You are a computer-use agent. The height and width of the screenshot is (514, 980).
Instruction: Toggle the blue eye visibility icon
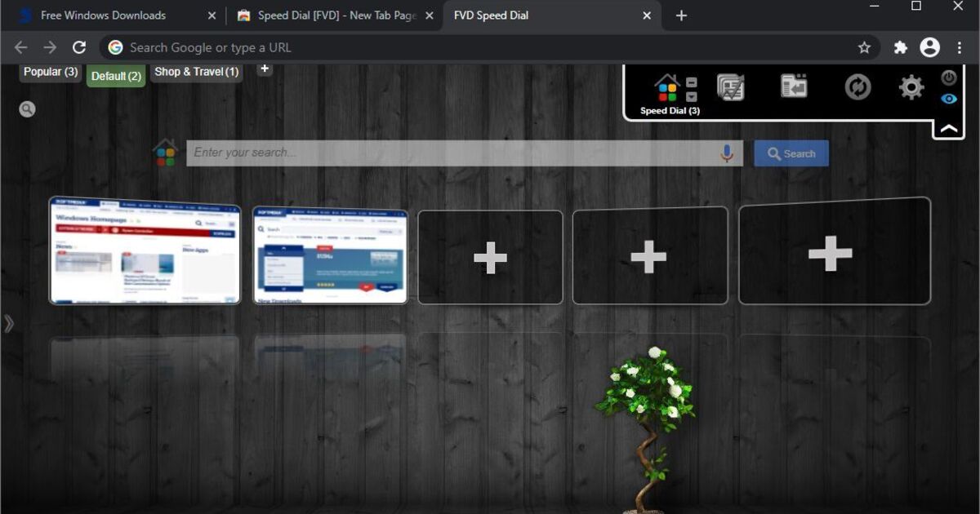pyautogui.click(x=948, y=99)
